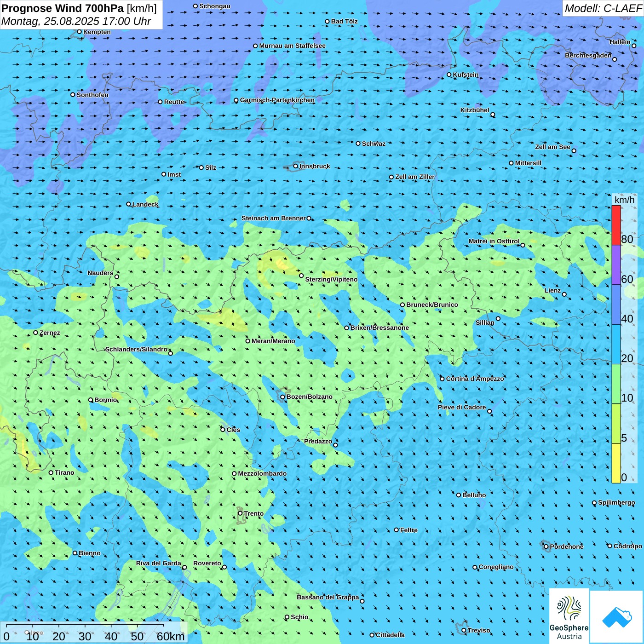This screenshot has width=644, height=644.
Task: Click the 'Rovereto' label
Action: point(207,563)
